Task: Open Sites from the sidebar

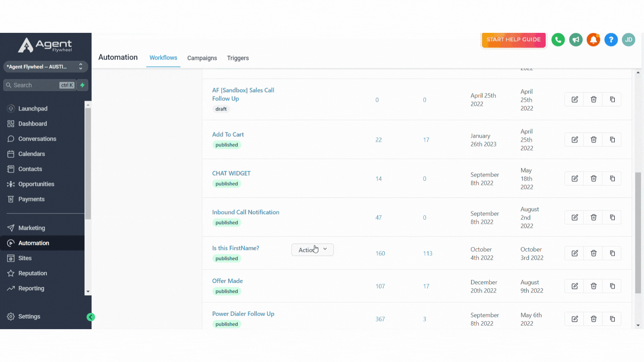Action: [x=25, y=258]
